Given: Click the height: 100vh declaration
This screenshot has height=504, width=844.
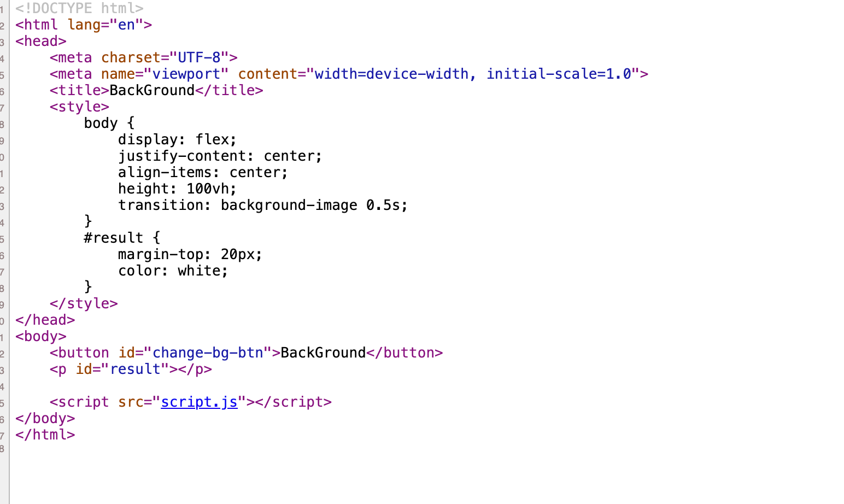Looking at the screenshot, I should coord(178,189).
